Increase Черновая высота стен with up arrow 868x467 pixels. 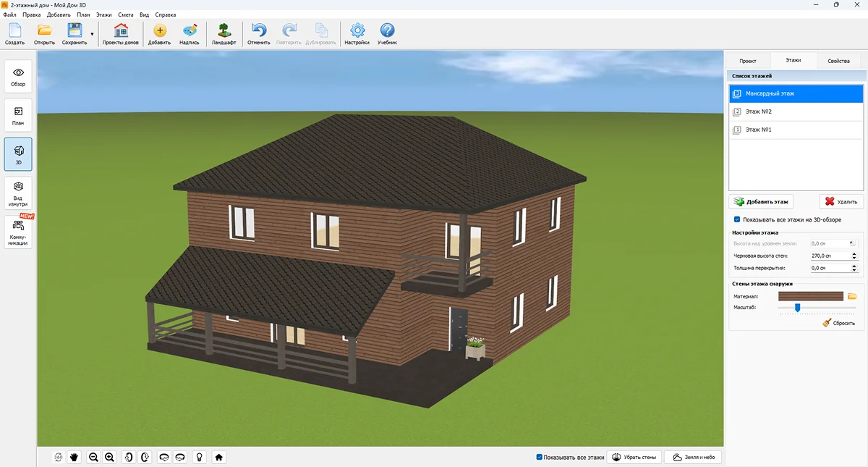(x=854, y=253)
